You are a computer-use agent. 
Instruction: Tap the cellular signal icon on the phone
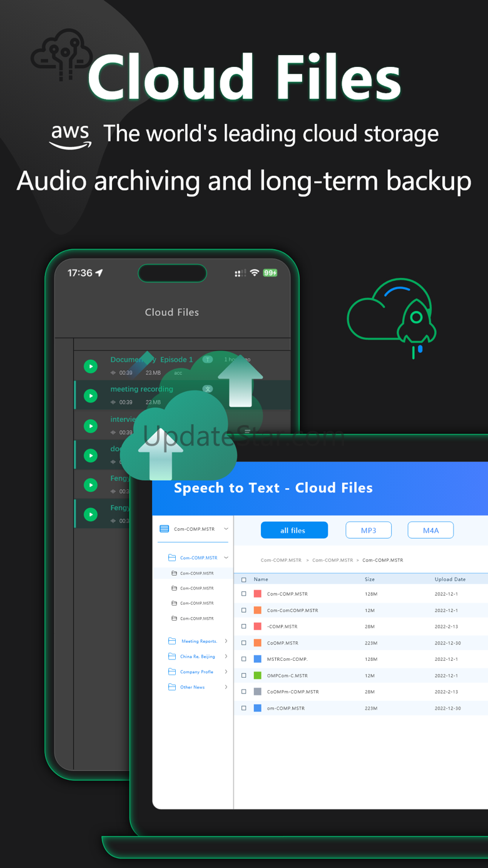pyautogui.click(x=239, y=273)
